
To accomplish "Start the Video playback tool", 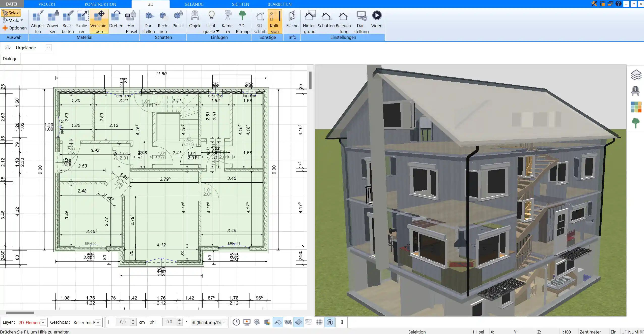I will pos(377,19).
